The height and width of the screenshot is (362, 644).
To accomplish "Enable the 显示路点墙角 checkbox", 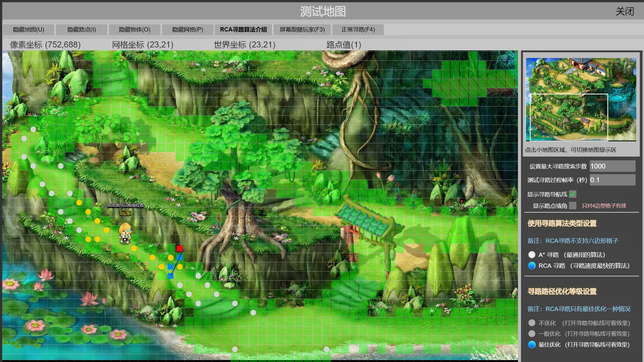I will [x=573, y=206].
